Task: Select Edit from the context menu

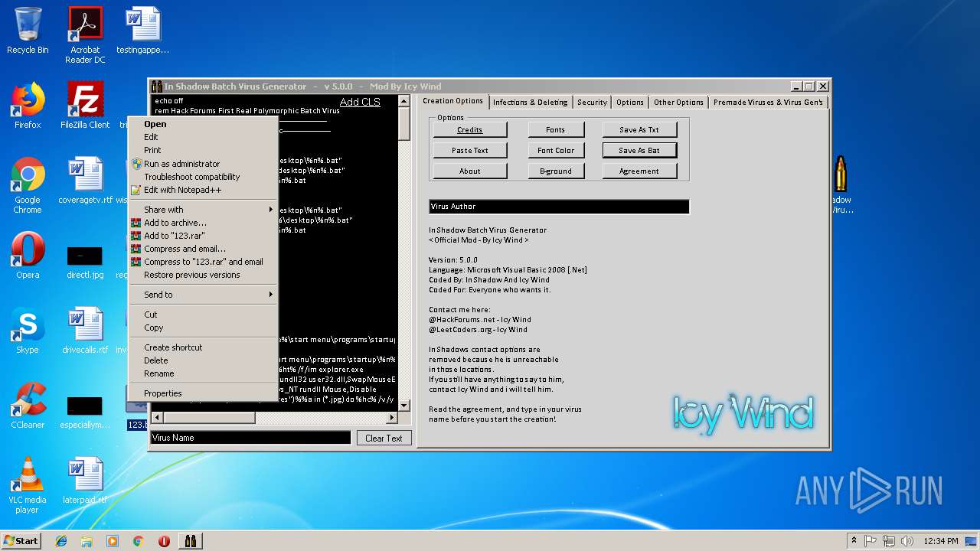Action: [202, 137]
